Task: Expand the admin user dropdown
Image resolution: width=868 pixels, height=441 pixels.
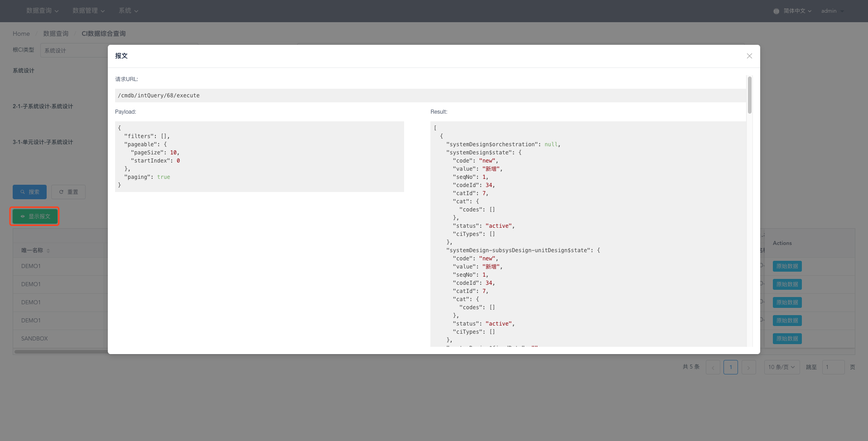Action: (x=833, y=11)
